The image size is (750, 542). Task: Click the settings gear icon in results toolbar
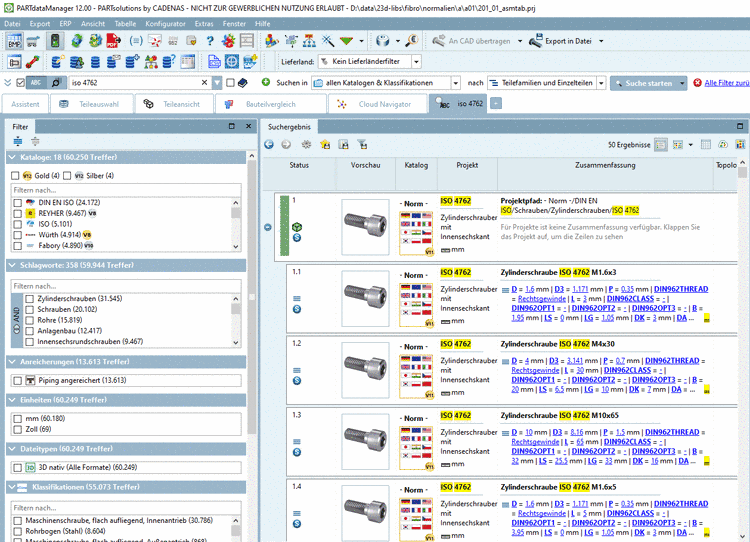tap(307, 145)
